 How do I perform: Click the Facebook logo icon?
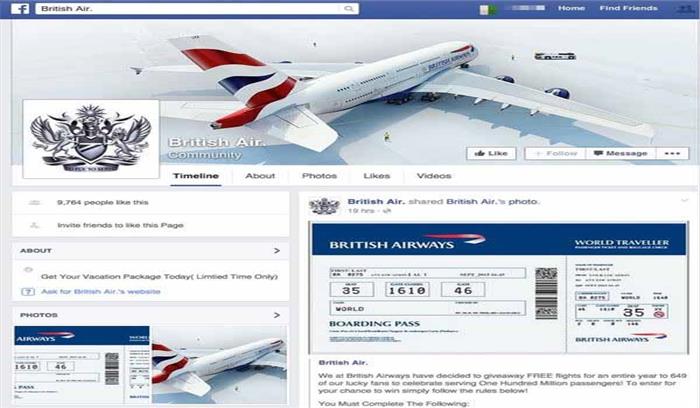(20, 8)
